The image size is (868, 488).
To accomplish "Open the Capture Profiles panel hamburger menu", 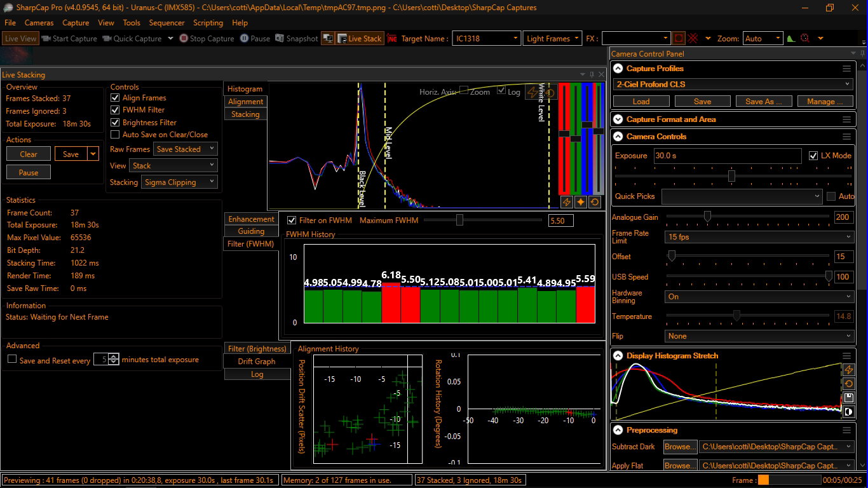I will pos(846,69).
